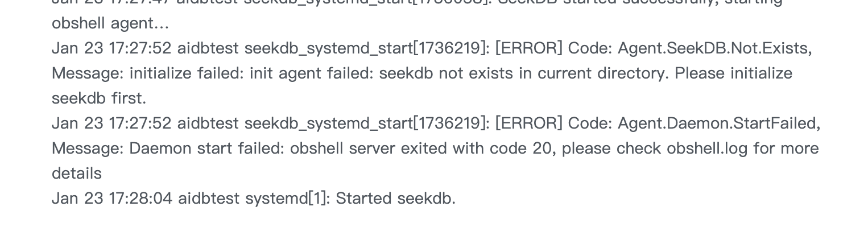
Task: Click the text "obshell agent..."
Action: click(x=110, y=23)
